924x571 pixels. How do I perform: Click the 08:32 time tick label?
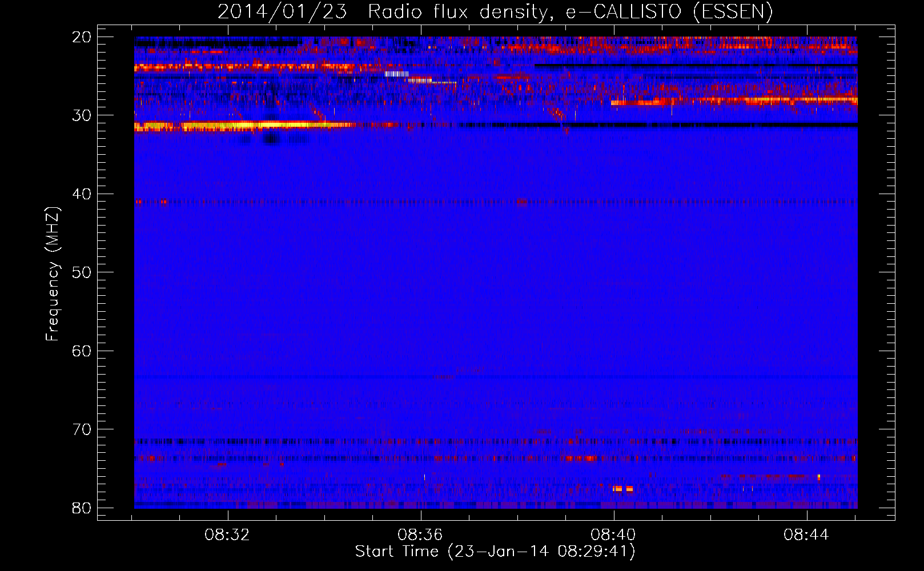pos(228,535)
